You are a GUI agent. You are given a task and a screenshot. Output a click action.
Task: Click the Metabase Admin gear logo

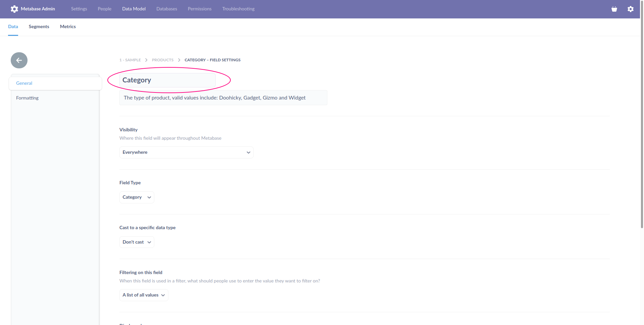point(14,9)
